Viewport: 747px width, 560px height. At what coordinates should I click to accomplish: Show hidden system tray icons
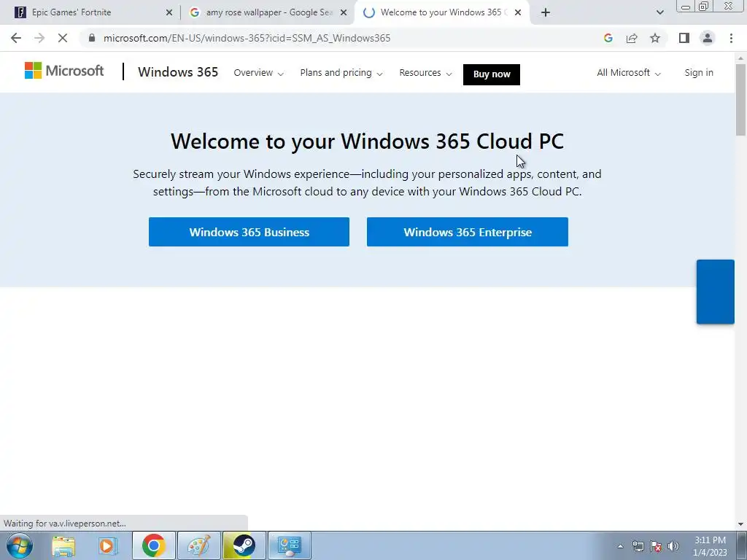point(620,546)
